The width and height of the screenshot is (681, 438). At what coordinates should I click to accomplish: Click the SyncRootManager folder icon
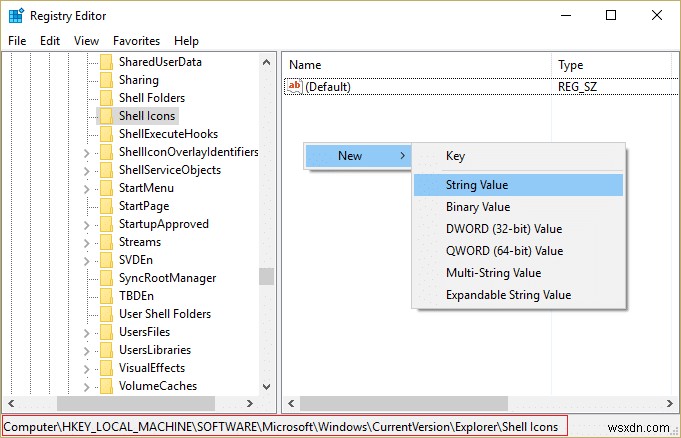coord(106,278)
